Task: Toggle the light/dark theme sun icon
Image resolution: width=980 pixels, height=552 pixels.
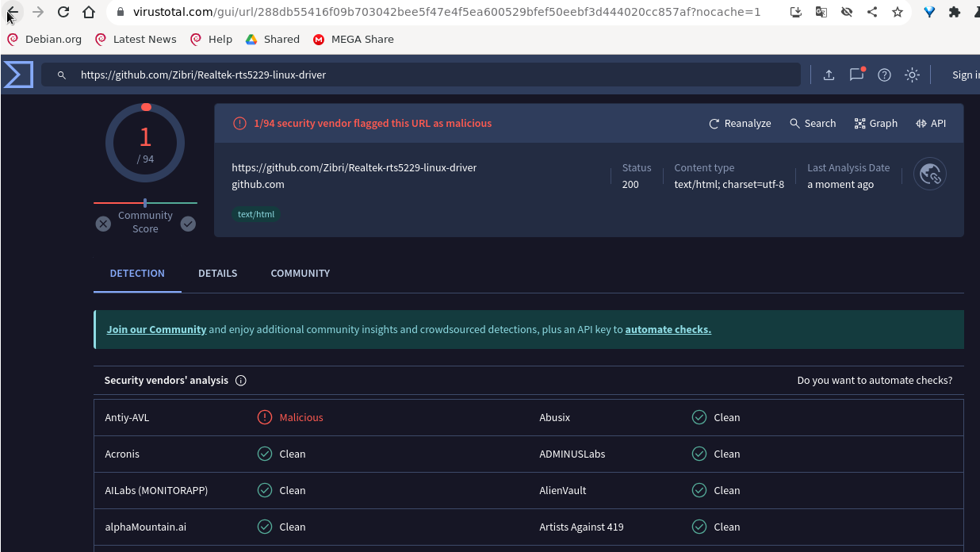Action: click(x=912, y=75)
